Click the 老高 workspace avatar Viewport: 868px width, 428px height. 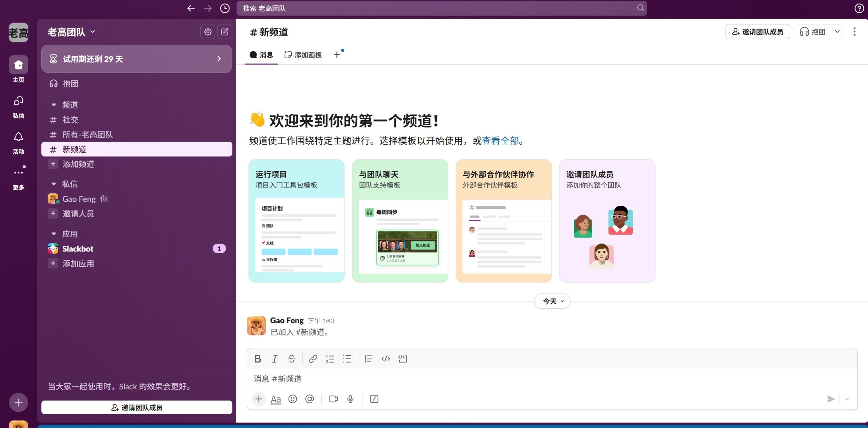coord(19,33)
